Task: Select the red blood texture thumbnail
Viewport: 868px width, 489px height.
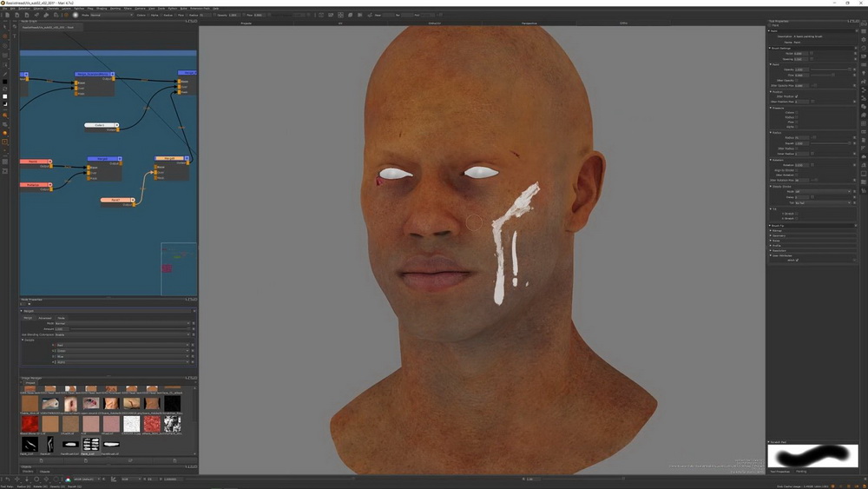Action: tap(30, 424)
